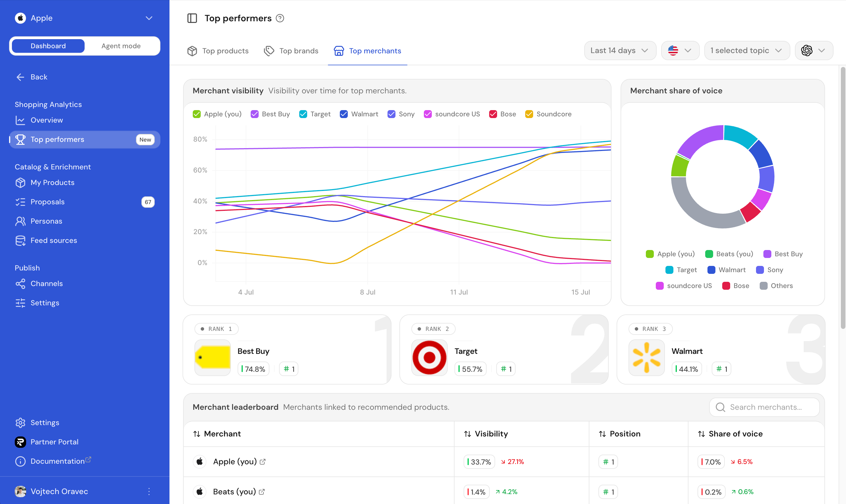Toggle the sidebar panel icon

pyautogui.click(x=192, y=18)
